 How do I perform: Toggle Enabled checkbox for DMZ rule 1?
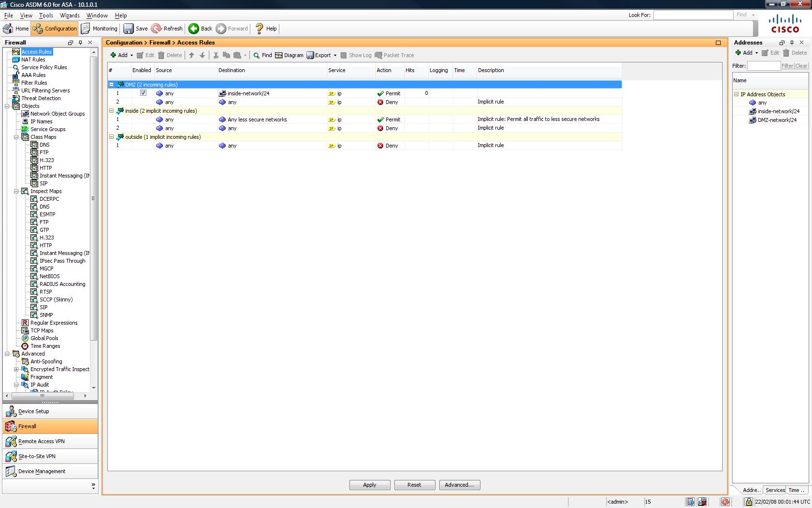coord(143,93)
